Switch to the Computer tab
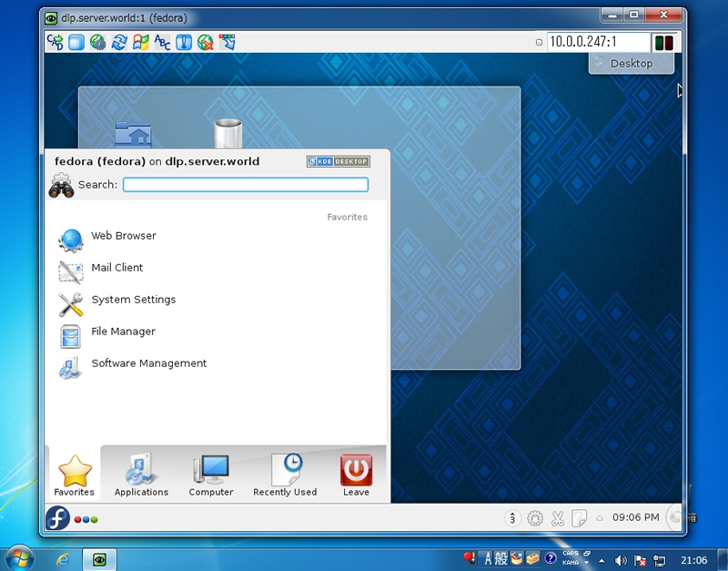This screenshot has height=571, width=728. [x=211, y=474]
